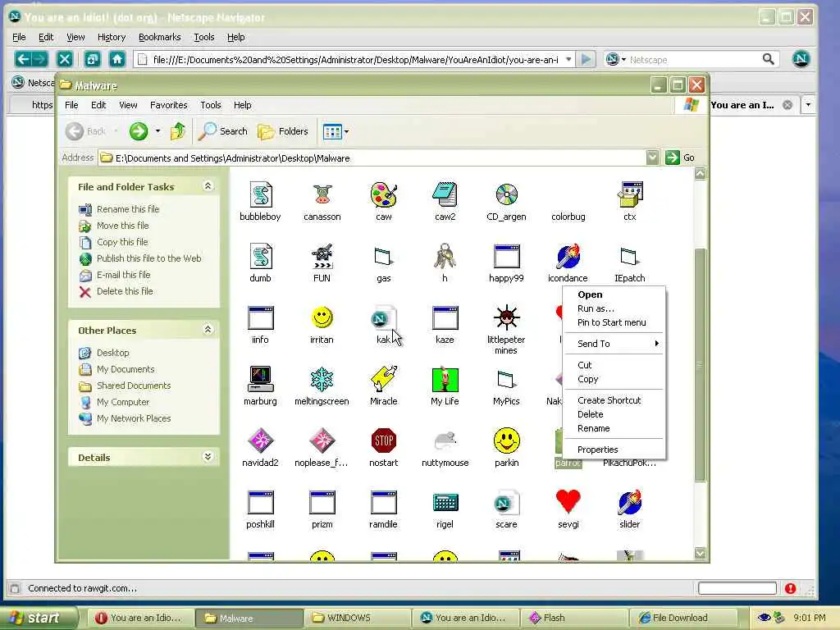The height and width of the screenshot is (630, 840).
Task: Click Netscape's Home button
Action: 117,59
